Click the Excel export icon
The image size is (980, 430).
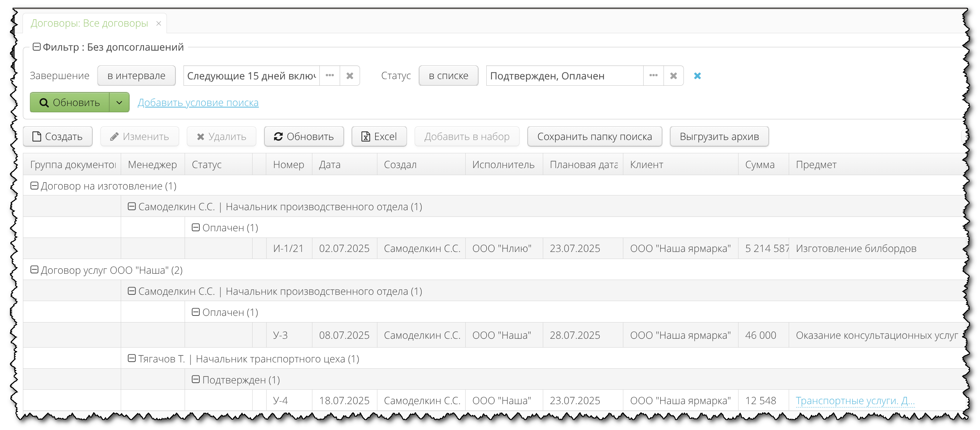(366, 136)
